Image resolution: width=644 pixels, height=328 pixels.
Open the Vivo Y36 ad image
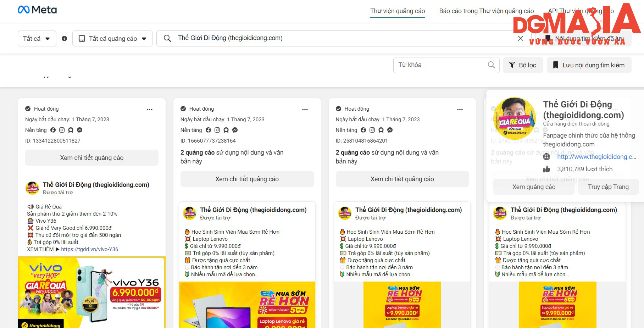coord(92,292)
